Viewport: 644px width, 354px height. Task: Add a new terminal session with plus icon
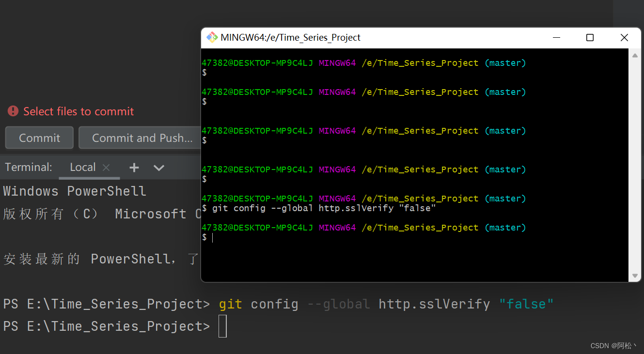[x=134, y=168]
